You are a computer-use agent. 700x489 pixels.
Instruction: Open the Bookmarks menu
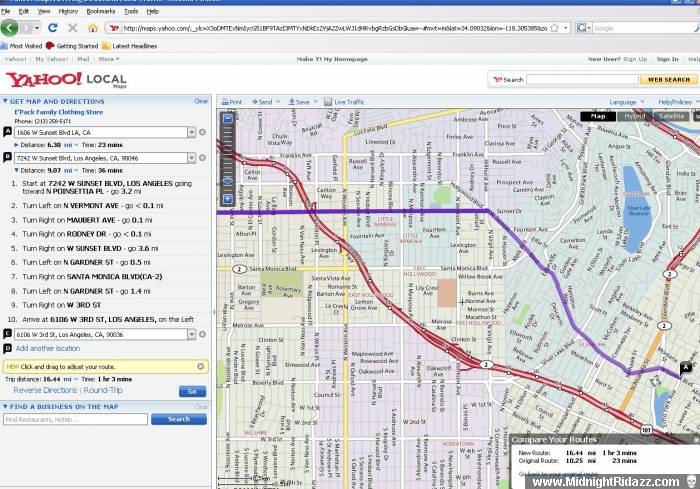[100, 11]
